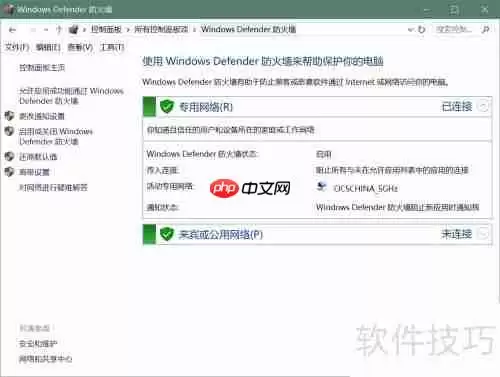Viewport: 500px width, 377px height.
Task: Expand the chevron after 所有控制面板项 breadcrumb
Action: (194, 30)
